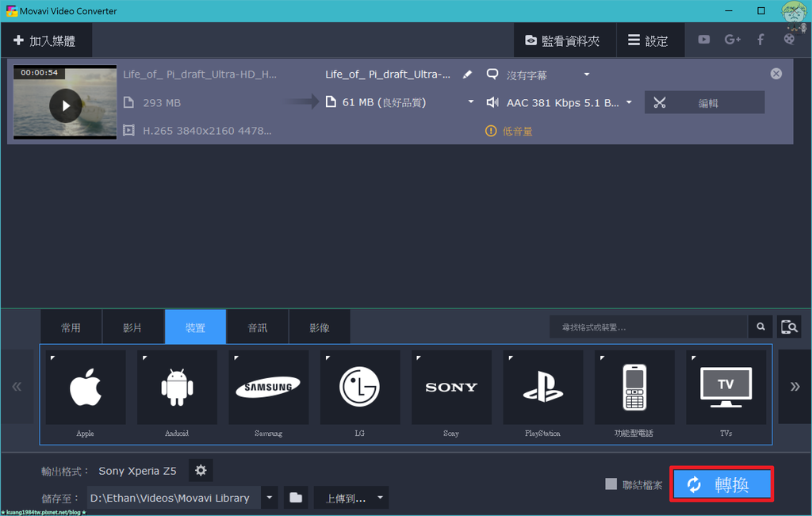This screenshot has height=516, width=812.
Task: Open the save-to path dropdown arrow
Action: pos(270,498)
